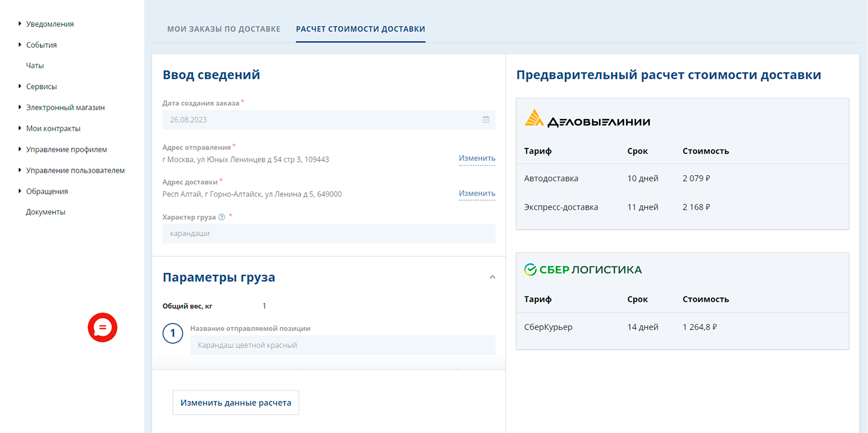
Task: Select Автодоставка tariff row
Action: click(682, 178)
